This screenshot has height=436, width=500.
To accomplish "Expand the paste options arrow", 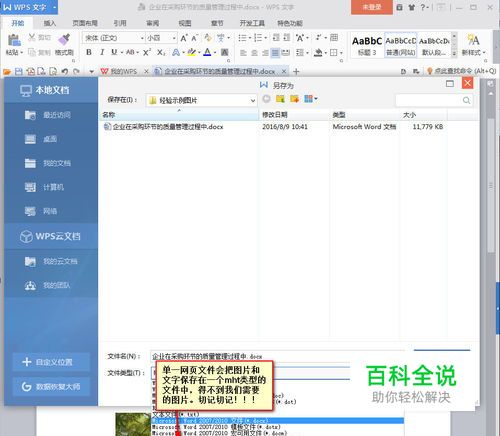I will click(x=21, y=53).
